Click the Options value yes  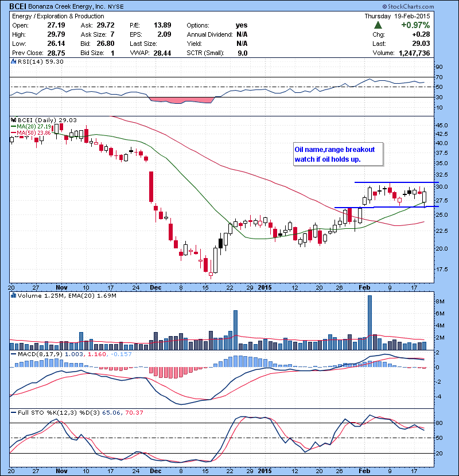[242, 25]
